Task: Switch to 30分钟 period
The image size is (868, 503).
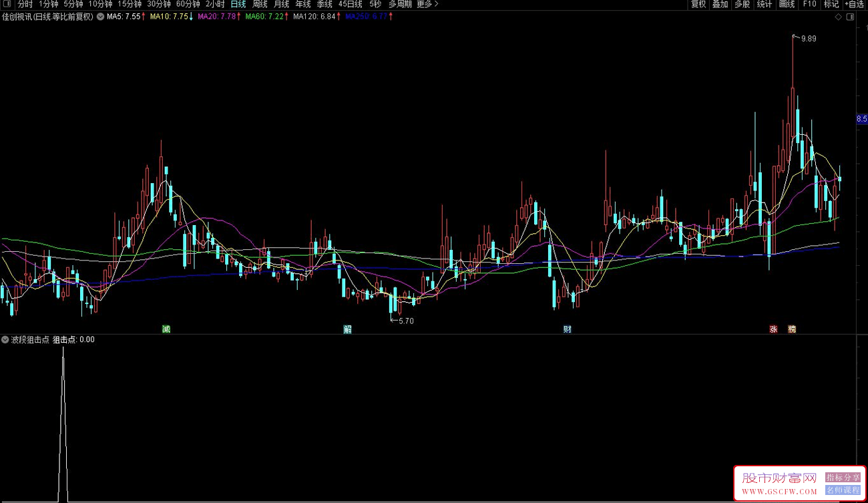Action: pos(159,4)
